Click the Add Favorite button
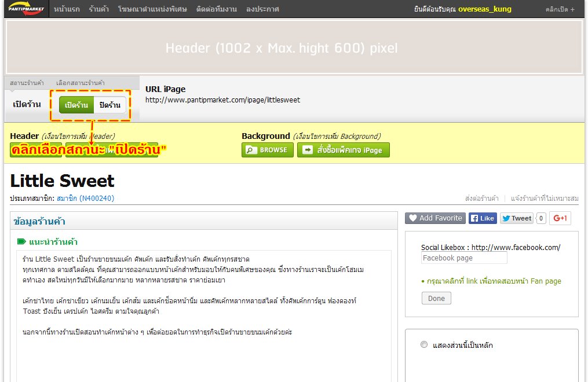588x382 pixels. 435,218
